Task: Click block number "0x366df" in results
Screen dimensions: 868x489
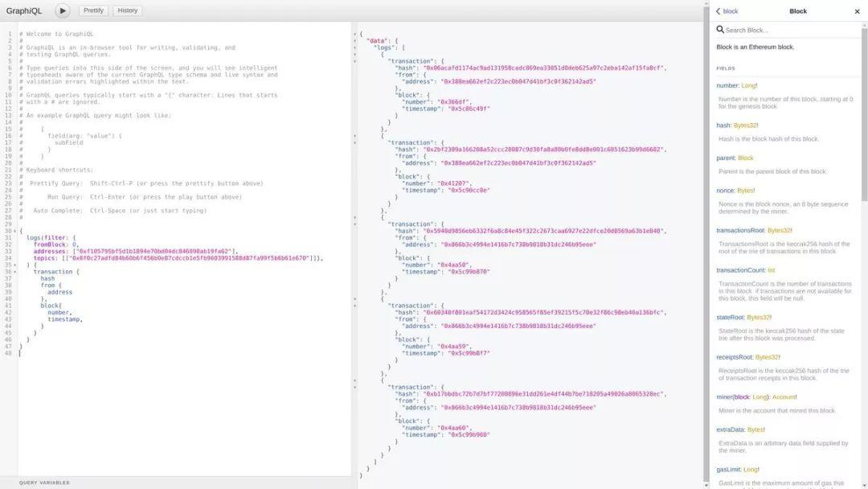Action: click(x=454, y=102)
